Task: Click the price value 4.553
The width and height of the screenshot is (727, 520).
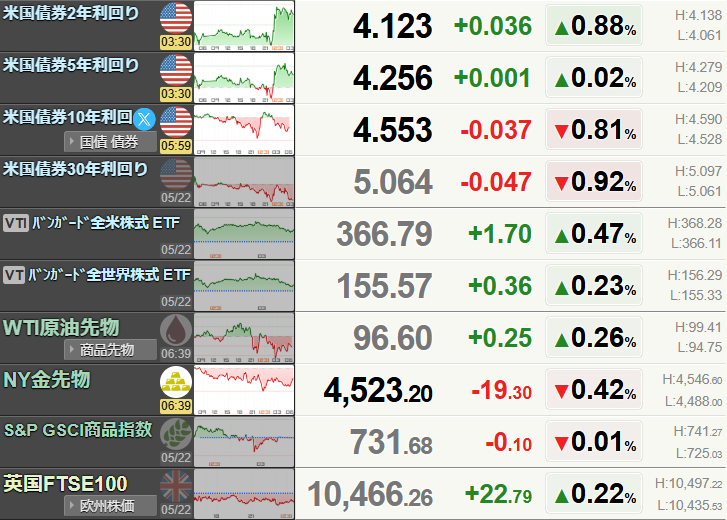Action: coord(393,130)
